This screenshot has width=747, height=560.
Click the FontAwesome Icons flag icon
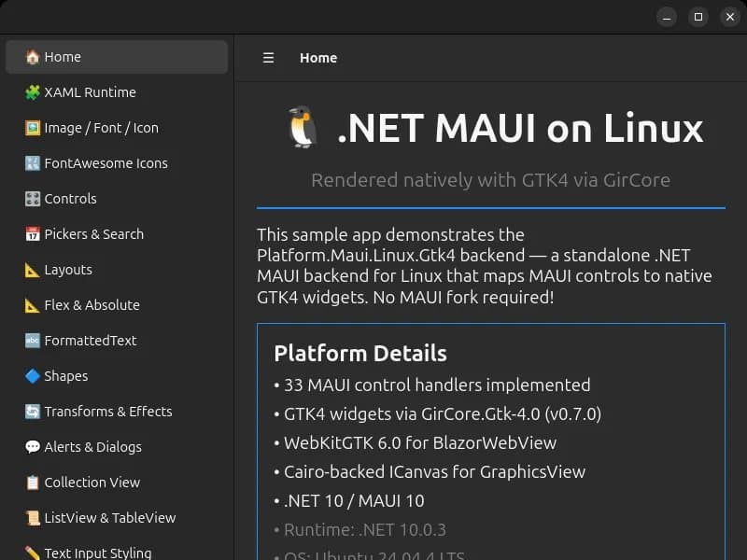coord(30,162)
